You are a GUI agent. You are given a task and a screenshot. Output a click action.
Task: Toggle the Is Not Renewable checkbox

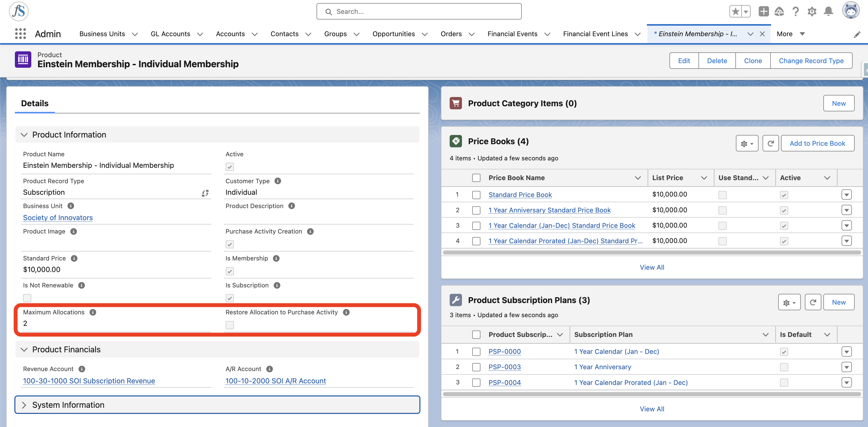pos(27,298)
